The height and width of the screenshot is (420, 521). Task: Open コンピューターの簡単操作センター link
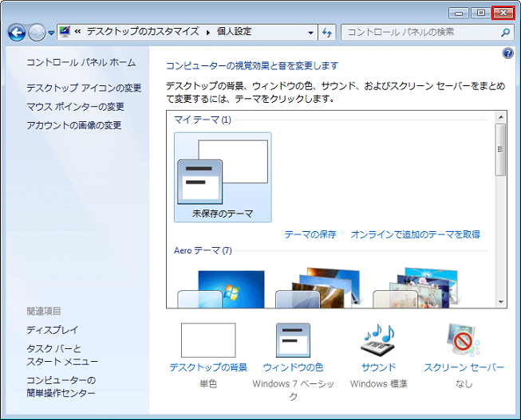coord(61,387)
